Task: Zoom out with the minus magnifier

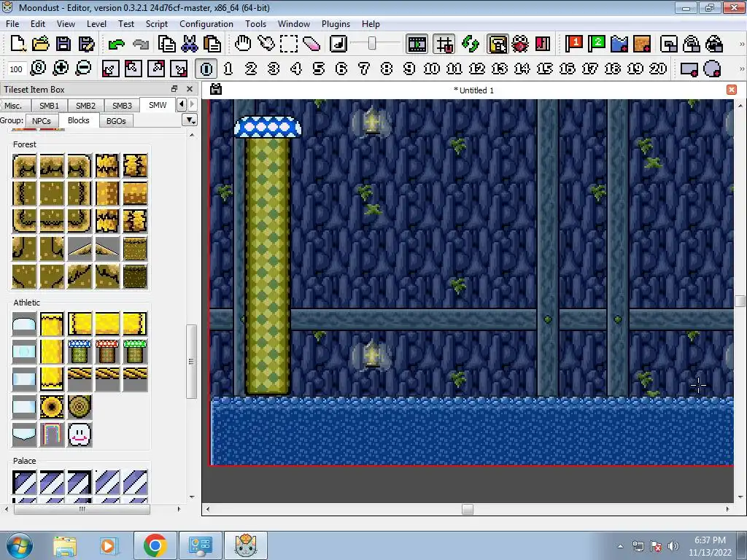Action: coord(83,69)
